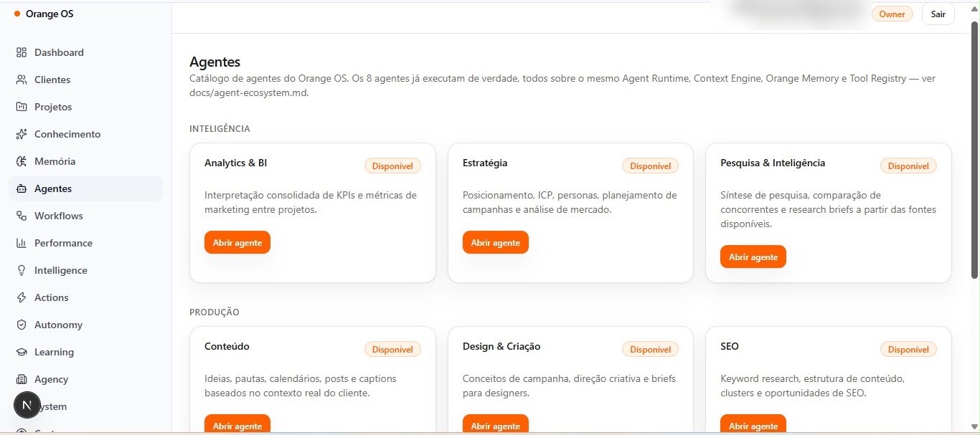The image size is (980, 435).
Task: Click the Owner role badge
Action: (x=892, y=14)
